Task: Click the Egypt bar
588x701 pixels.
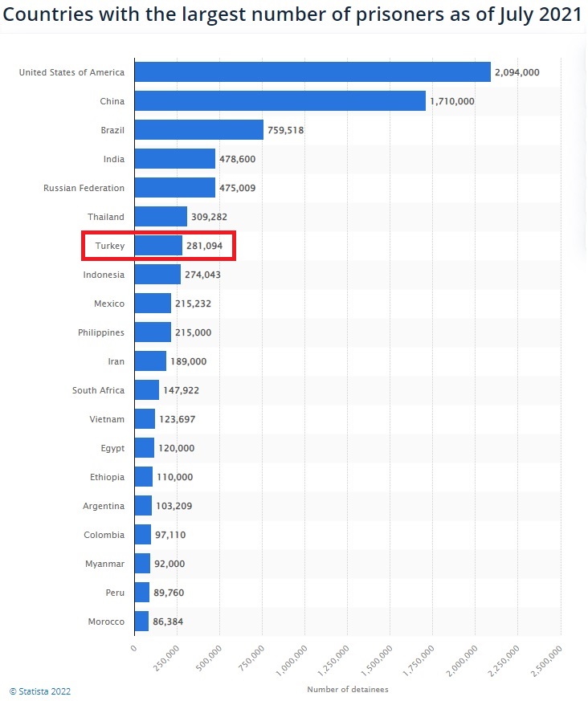Action: [x=144, y=448]
